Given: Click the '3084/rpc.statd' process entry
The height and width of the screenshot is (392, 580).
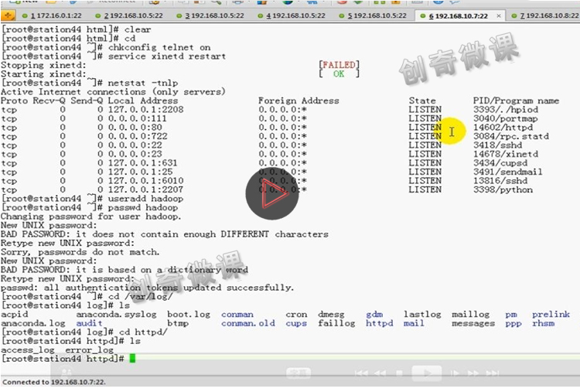Looking at the screenshot, I should click(511, 136).
